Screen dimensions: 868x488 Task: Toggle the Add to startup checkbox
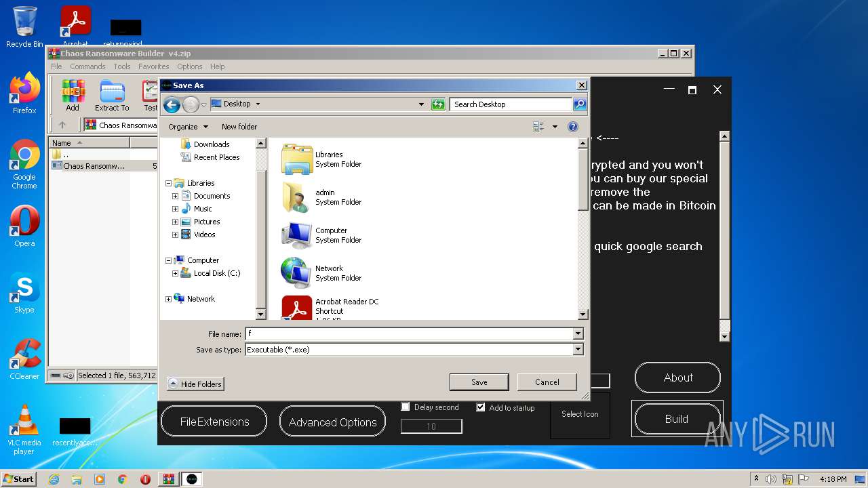pos(481,407)
